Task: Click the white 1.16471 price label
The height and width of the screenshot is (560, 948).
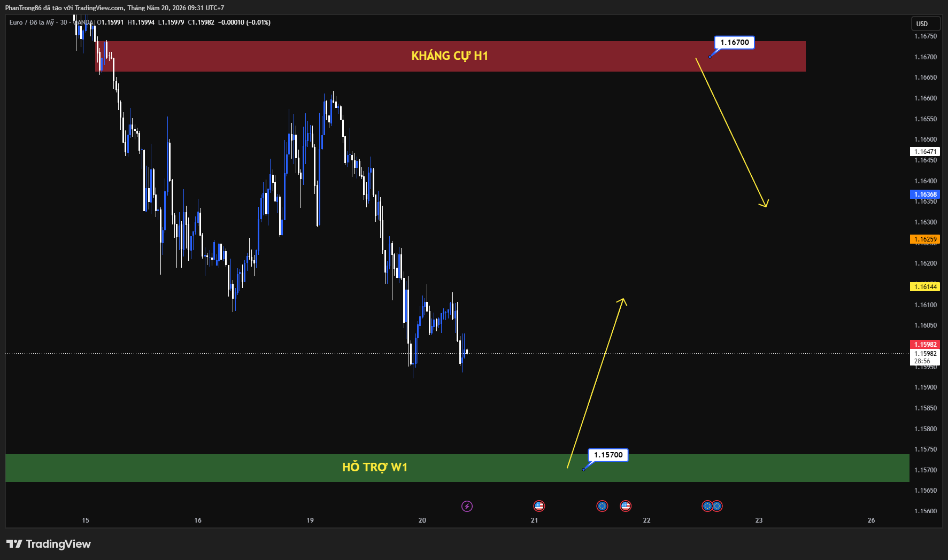Action: (x=925, y=152)
